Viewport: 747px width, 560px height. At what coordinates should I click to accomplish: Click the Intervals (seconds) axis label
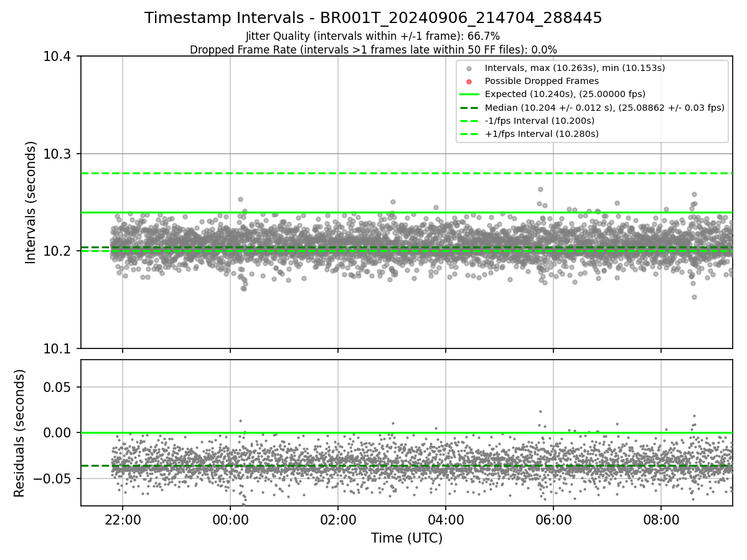tap(31, 202)
